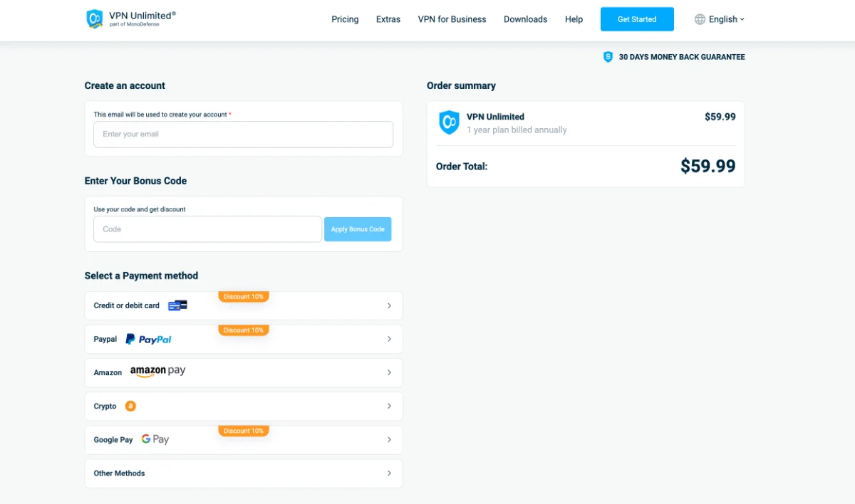
Task: Click the Get Started button
Action: [636, 19]
